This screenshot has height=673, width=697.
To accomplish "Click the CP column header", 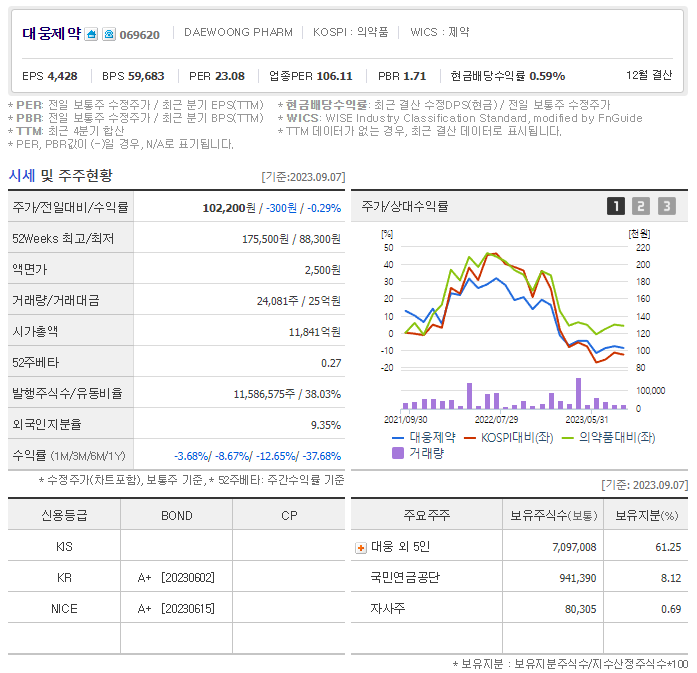I will coord(289,516).
